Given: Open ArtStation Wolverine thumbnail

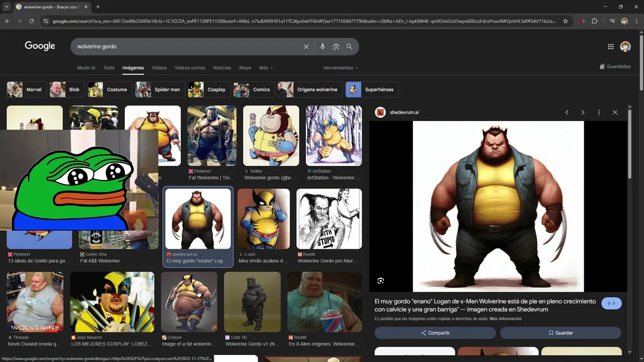Looking at the screenshot, I should tap(334, 136).
